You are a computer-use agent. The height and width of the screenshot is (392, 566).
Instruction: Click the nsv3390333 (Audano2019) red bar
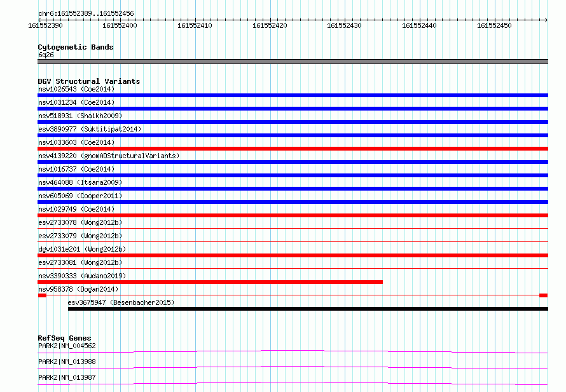(x=210, y=282)
